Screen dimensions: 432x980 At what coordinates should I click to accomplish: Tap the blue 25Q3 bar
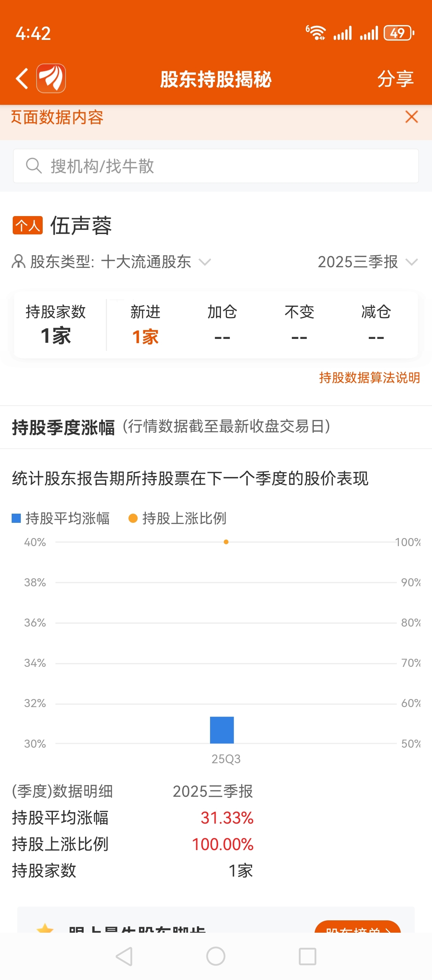point(222,730)
